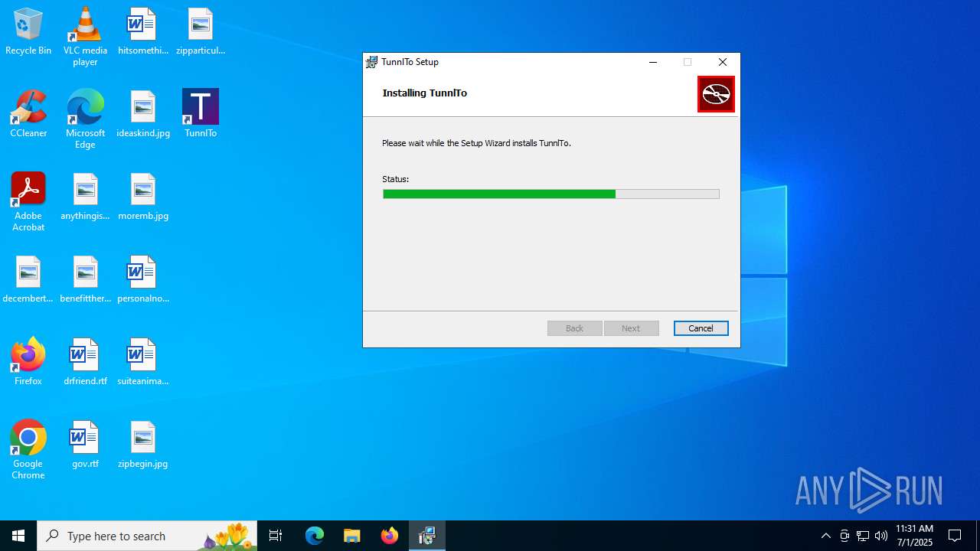Select the hitsomethi... Word document icon
Image resolution: width=980 pixels, height=551 pixels.
pos(142,32)
